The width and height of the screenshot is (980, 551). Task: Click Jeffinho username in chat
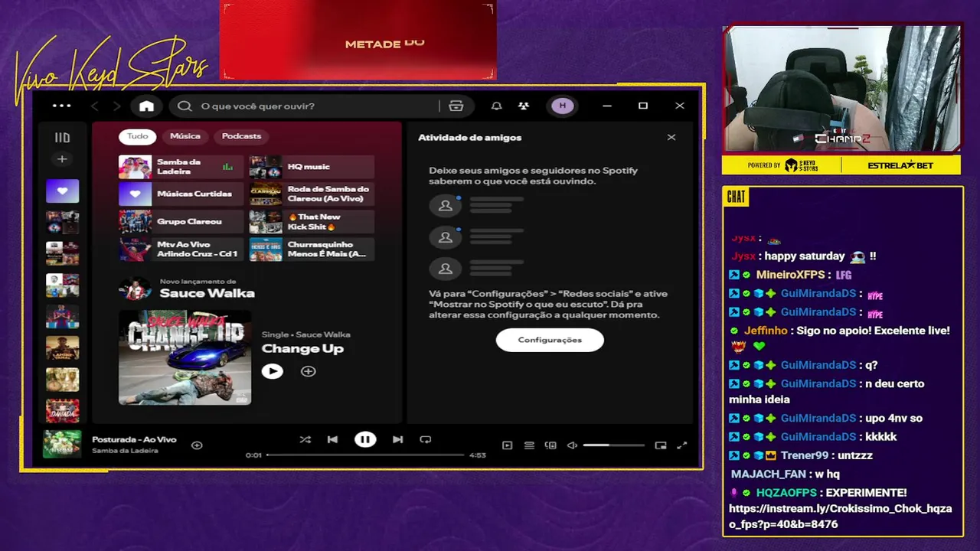(766, 331)
